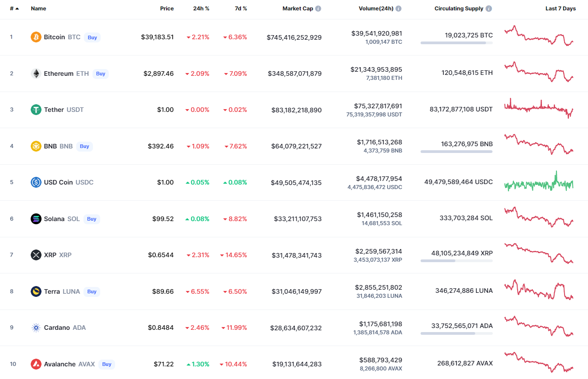Click the Ethereum diamond logo icon
Image resolution: width=588 pixels, height=379 pixels.
pyautogui.click(x=36, y=74)
